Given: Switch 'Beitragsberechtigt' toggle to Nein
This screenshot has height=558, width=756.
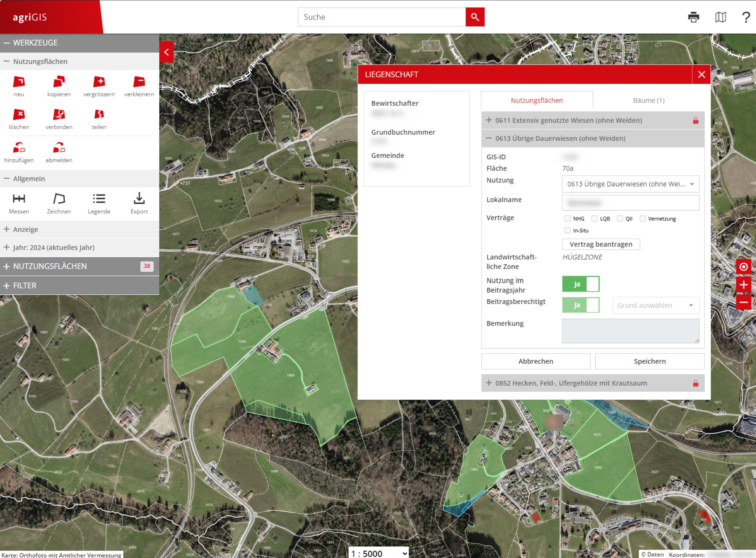Looking at the screenshot, I should coord(592,305).
